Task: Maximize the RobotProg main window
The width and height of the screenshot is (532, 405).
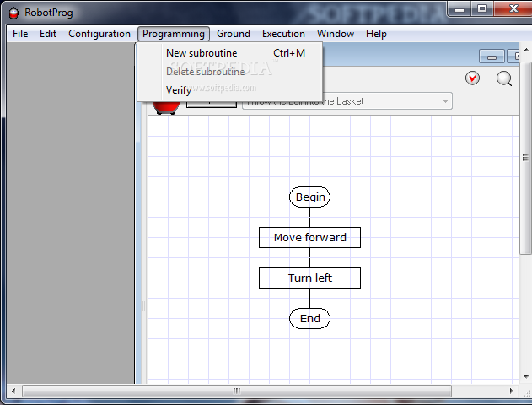Action: coord(482,8)
